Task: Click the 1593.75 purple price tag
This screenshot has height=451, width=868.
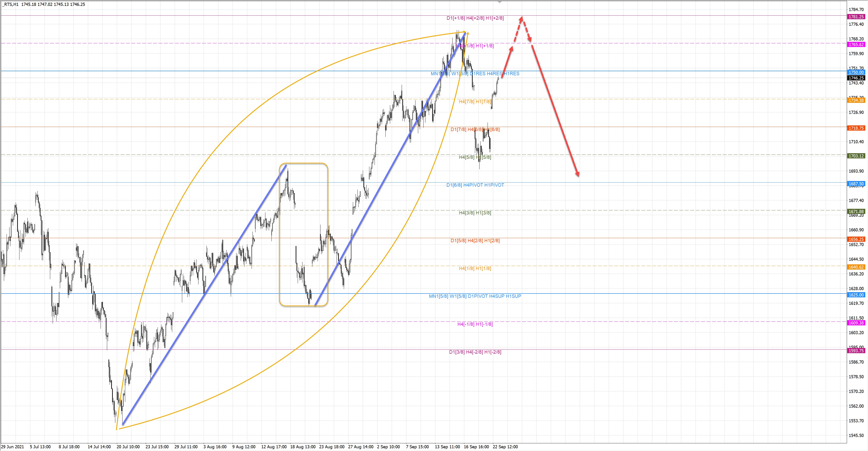Action: [x=856, y=351]
